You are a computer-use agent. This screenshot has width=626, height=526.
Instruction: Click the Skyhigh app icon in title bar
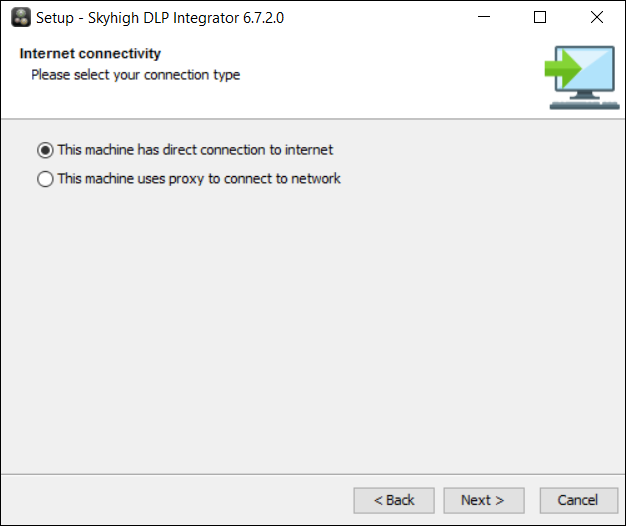coord(21,17)
